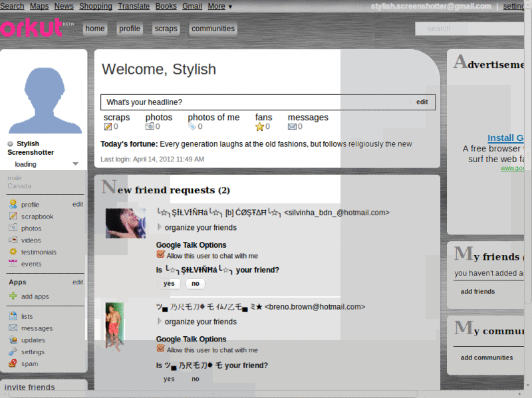Screen dimensions: 532x398
Task: Click the default blue profile avatar
Action: [45, 100]
